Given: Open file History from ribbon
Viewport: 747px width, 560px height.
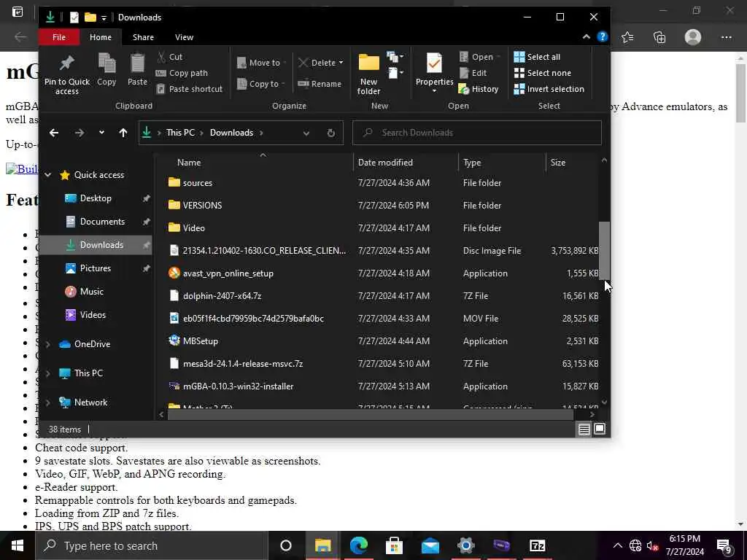Looking at the screenshot, I should click(479, 89).
